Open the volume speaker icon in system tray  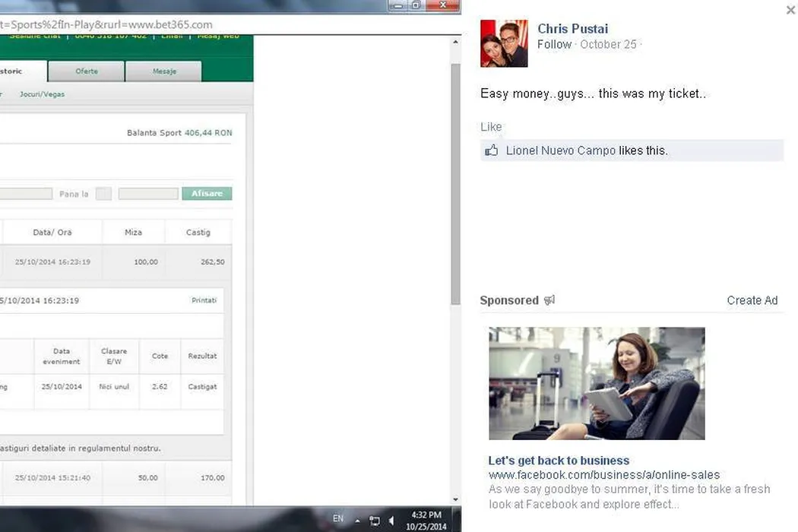pyautogui.click(x=391, y=521)
